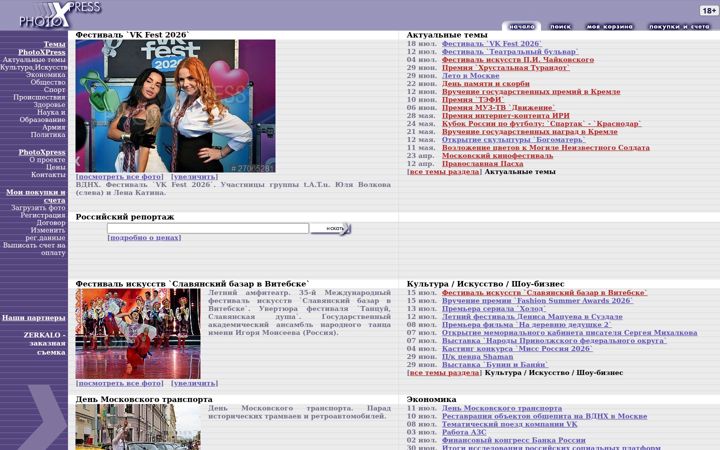Click the search text field
The width and height of the screenshot is (720, 450).
(208, 228)
